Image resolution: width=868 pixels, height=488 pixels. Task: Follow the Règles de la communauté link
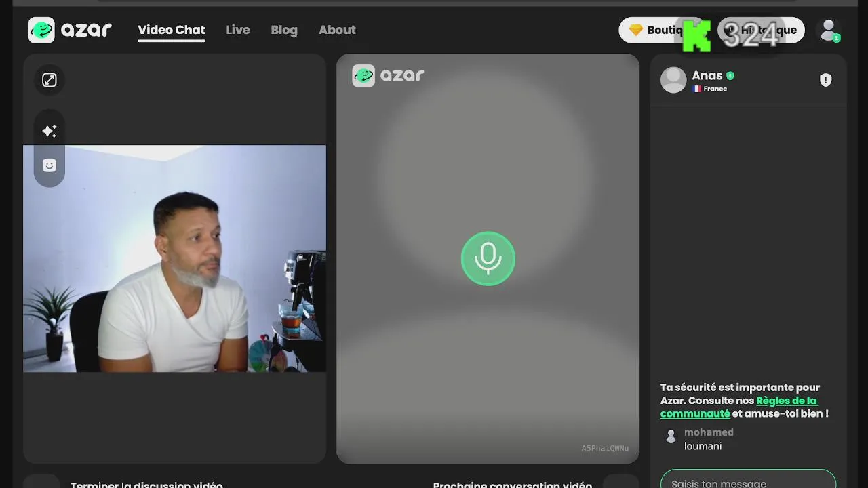pyautogui.click(x=739, y=407)
